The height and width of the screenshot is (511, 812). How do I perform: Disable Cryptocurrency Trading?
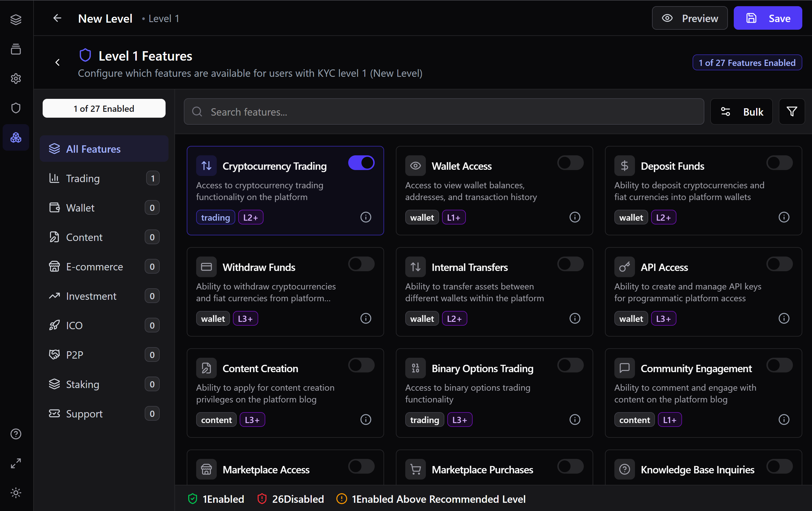[x=361, y=163]
